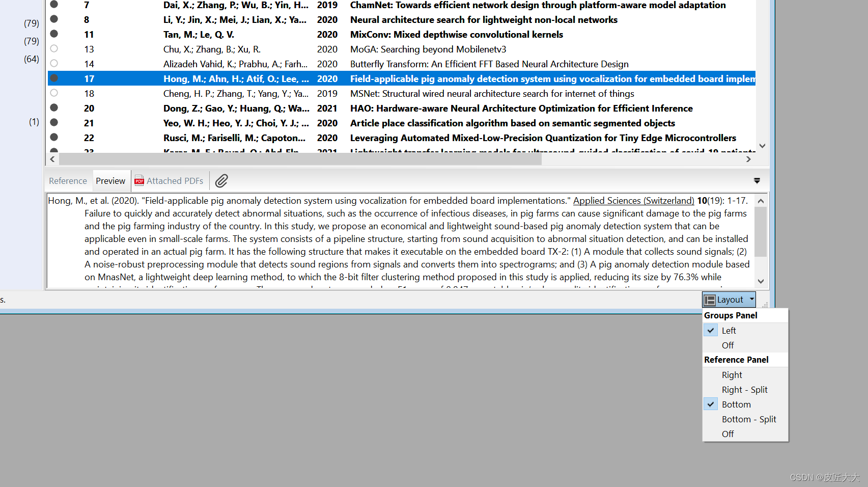The width and height of the screenshot is (868, 487).
Task: Select Leveraging Automated Mixed-Low-Precision Quantization reference
Action: [402, 138]
